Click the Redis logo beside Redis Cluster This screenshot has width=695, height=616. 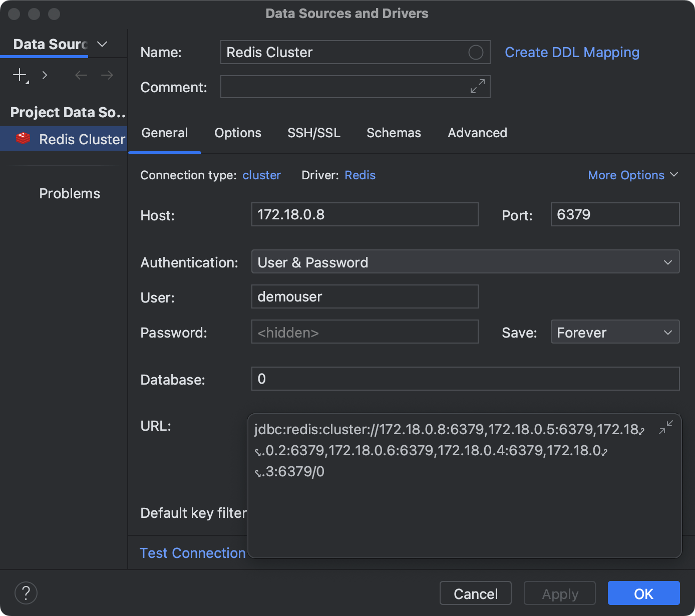(23, 139)
